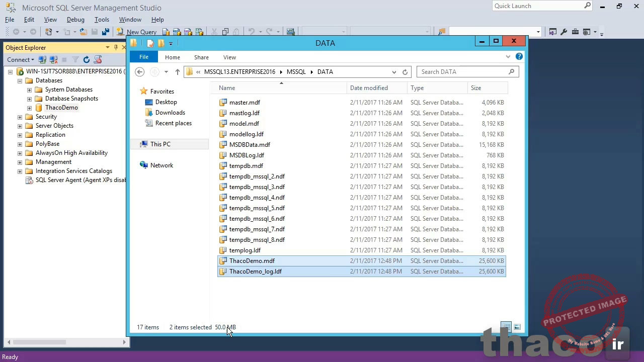
Task: Open the Help icon in the DATA window
Action: [519, 57]
